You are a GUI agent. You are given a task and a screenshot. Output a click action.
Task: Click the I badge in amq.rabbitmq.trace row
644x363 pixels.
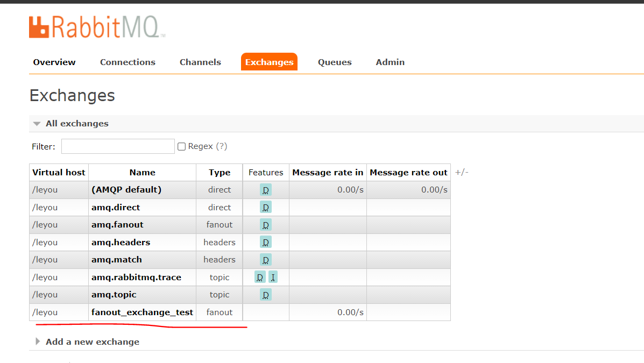tap(273, 277)
